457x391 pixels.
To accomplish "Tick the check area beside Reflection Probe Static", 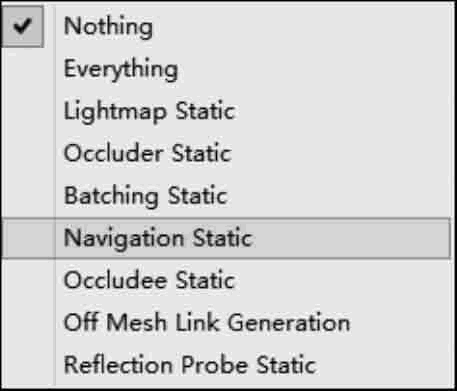I will [x=28, y=365].
